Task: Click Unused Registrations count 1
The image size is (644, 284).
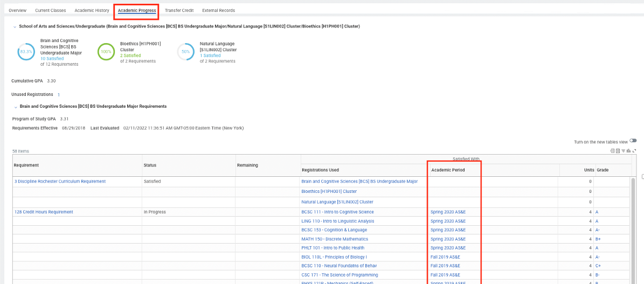Action: (x=59, y=94)
